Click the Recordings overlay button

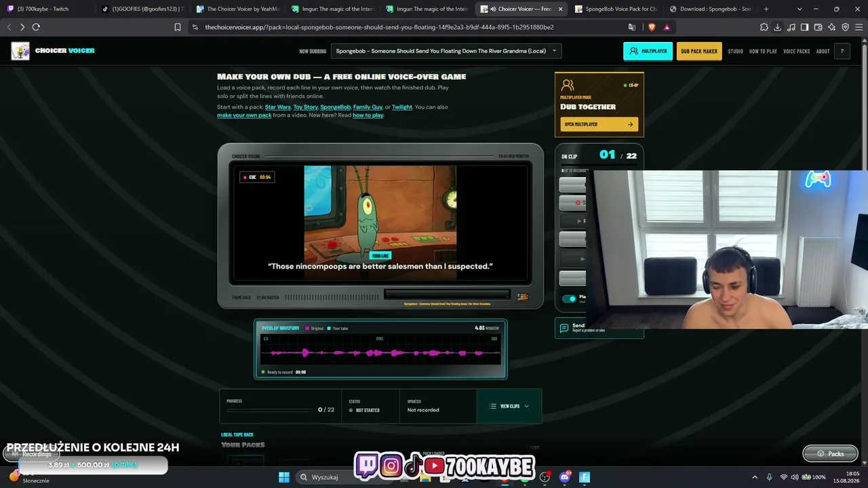[x=31, y=454]
